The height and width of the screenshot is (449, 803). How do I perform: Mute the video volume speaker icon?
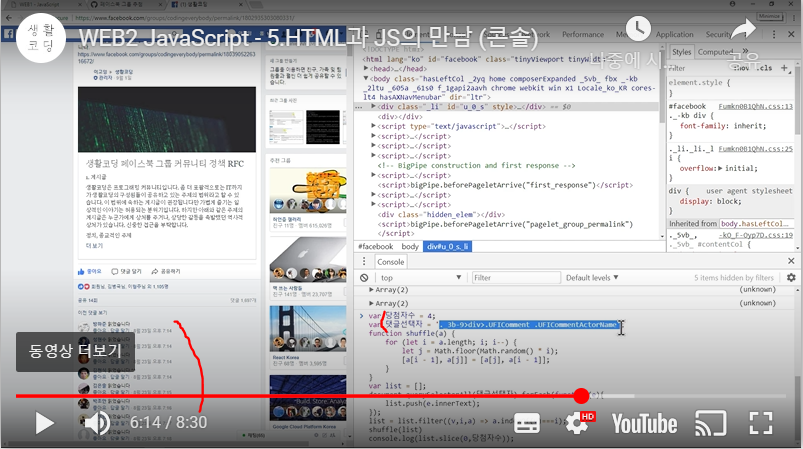(97, 423)
